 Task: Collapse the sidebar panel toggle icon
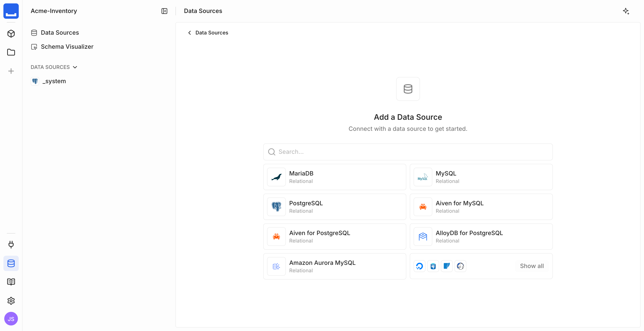click(x=164, y=11)
